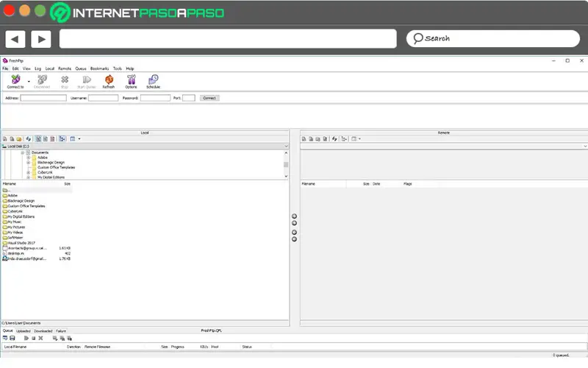This screenshot has width=588, height=368.
Task: Click the Connect button
Action: [x=209, y=98]
